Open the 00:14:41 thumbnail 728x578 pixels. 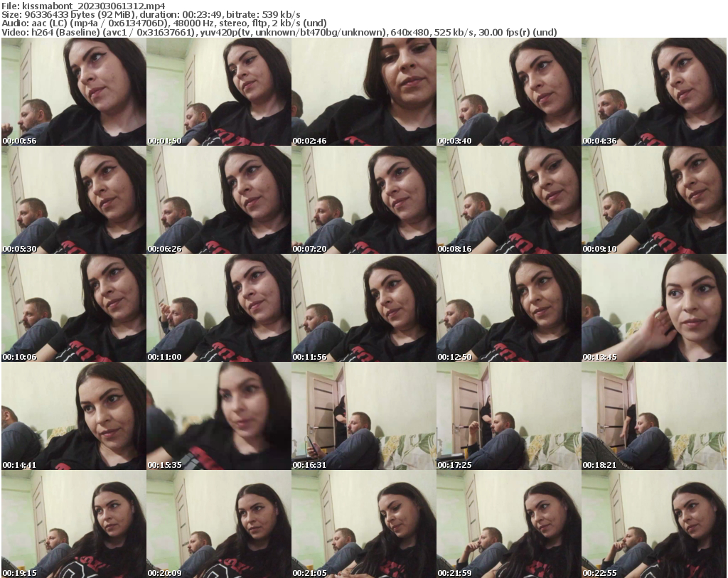(73, 412)
